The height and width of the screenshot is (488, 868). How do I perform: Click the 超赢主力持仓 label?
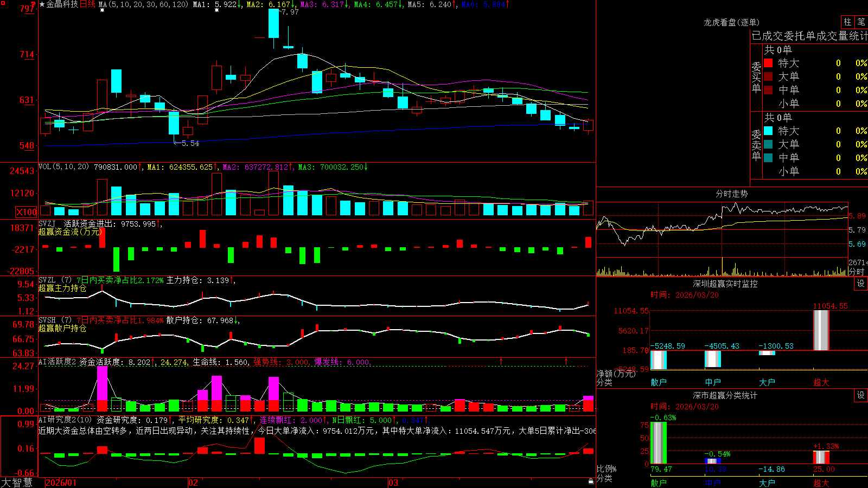click(62, 288)
